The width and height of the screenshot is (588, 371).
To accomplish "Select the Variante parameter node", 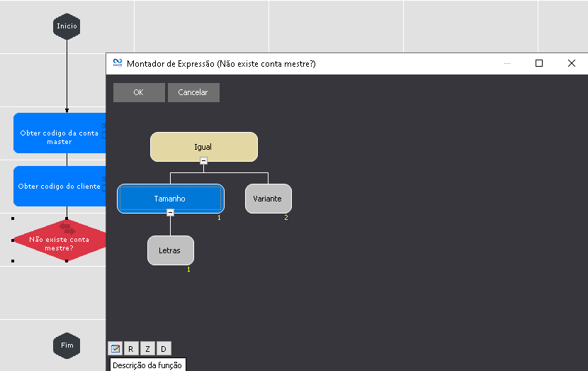I will [268, 199].
